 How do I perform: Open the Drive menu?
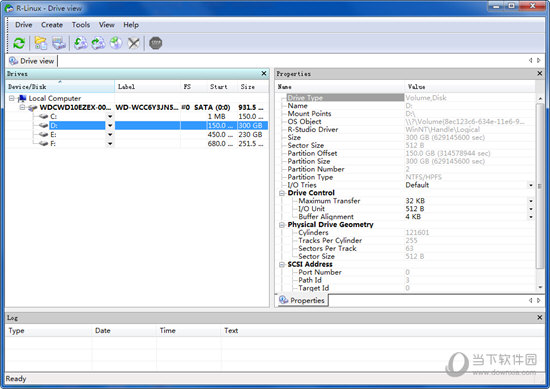coord(24,25)
